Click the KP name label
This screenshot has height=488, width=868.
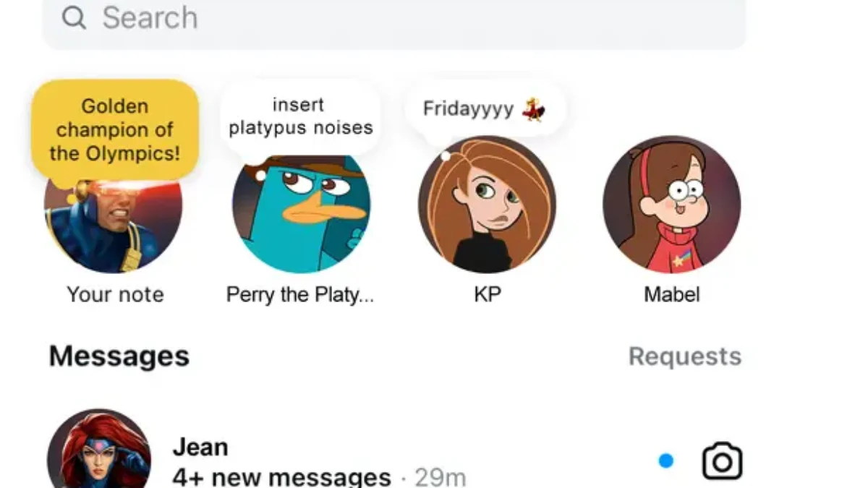pyautogui.click(x=487, y=295)
